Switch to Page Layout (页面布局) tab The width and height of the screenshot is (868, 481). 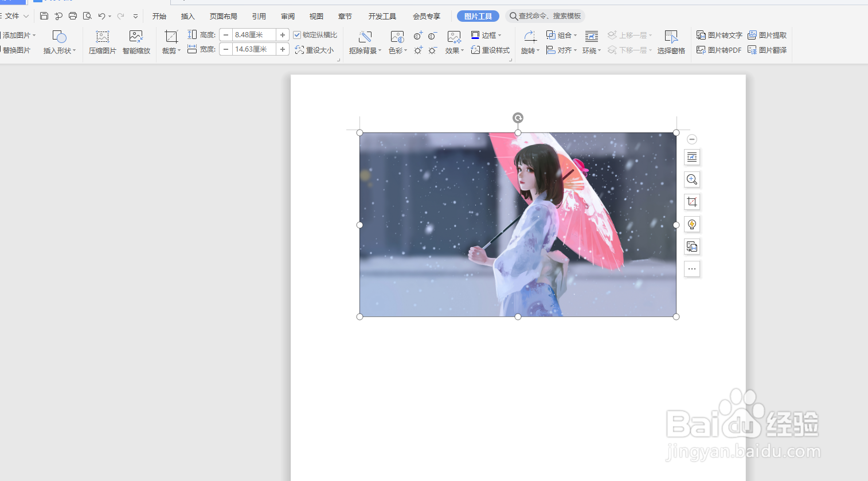click(x=224, y=16)
